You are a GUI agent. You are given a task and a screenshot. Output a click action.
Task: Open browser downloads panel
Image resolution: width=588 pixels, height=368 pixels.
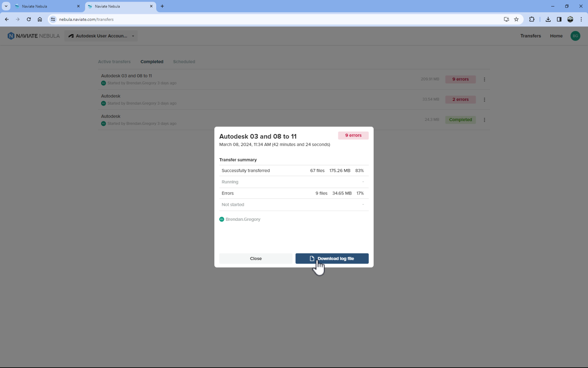coord(548,19)
